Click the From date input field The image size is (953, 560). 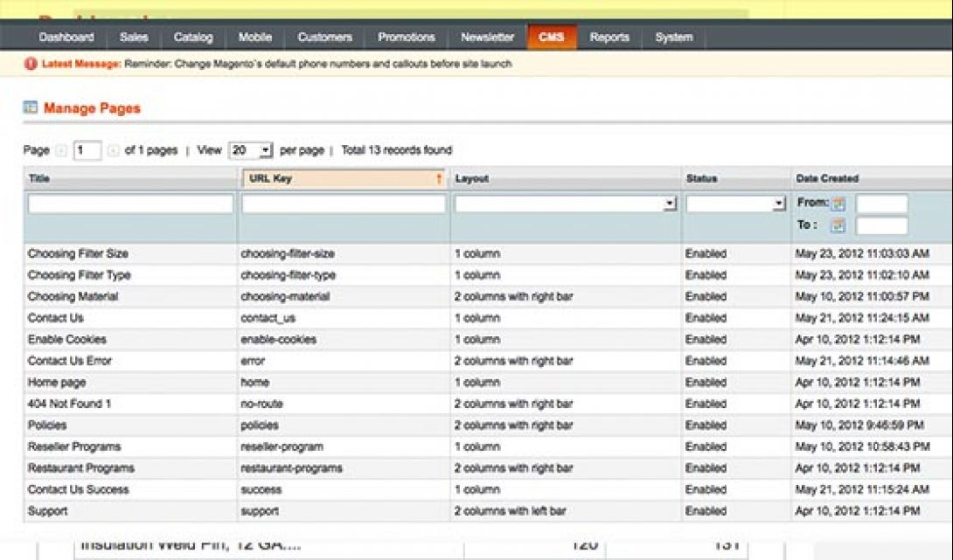coord(882,204)
